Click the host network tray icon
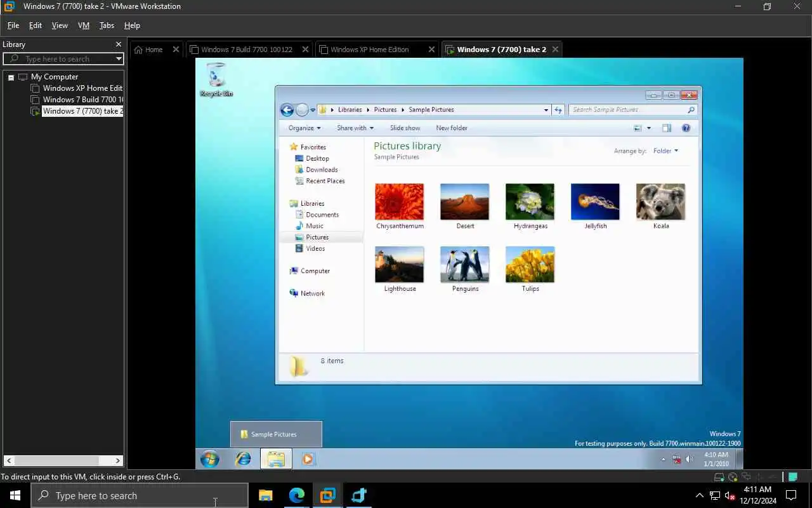This screenshot has height=508, width=812. coord(715,495)
